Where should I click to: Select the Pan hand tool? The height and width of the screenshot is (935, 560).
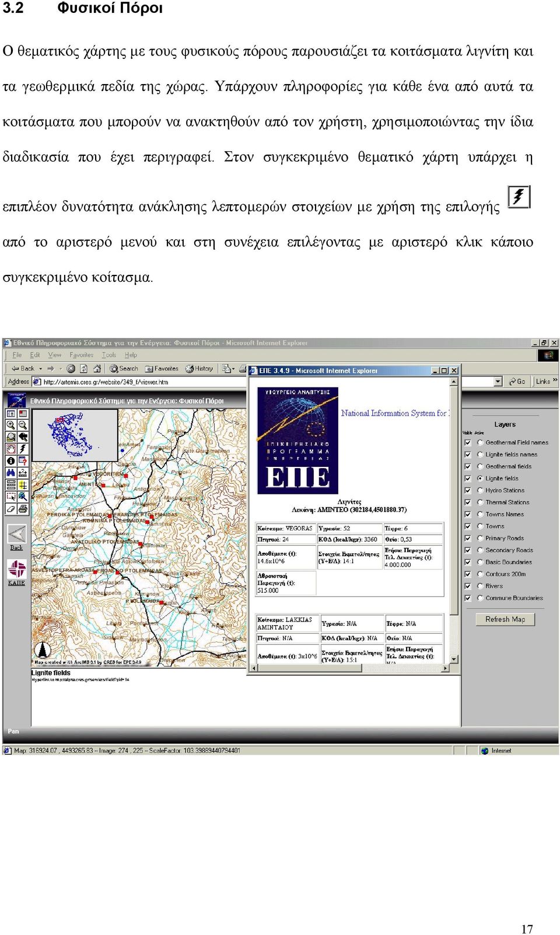point(11,449)
